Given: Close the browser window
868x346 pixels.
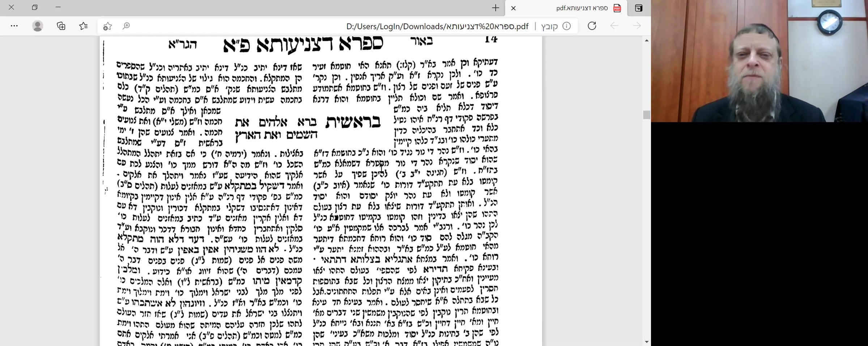Looking at the screenshot, I should [12, 7].
